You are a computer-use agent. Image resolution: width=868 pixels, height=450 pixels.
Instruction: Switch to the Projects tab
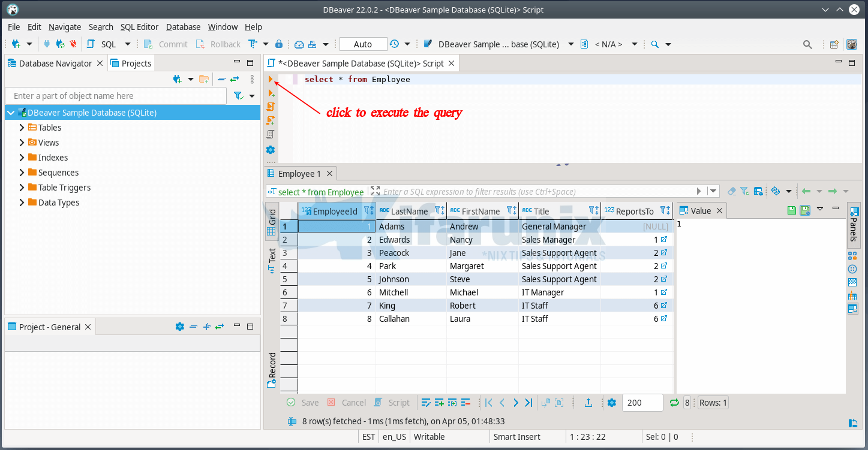pos(131,63)
